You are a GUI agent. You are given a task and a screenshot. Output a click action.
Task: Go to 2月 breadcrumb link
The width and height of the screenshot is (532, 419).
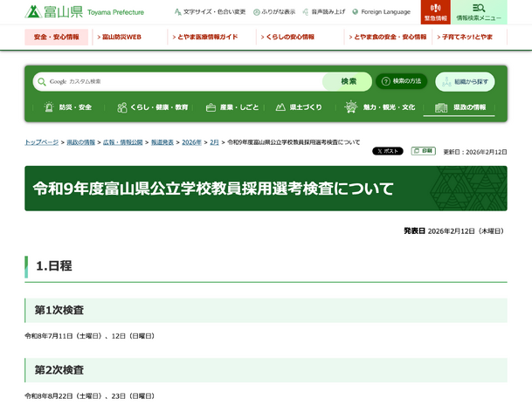[x=214, y=142]
